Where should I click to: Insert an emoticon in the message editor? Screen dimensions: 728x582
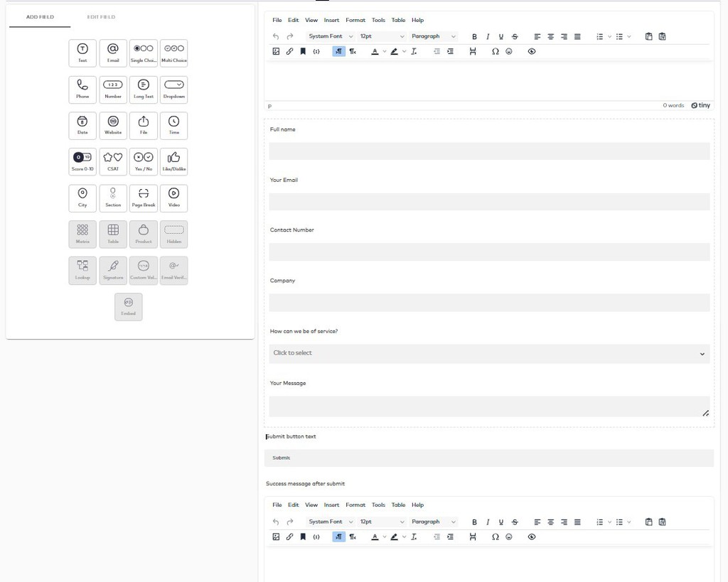[x=508, y=537]
